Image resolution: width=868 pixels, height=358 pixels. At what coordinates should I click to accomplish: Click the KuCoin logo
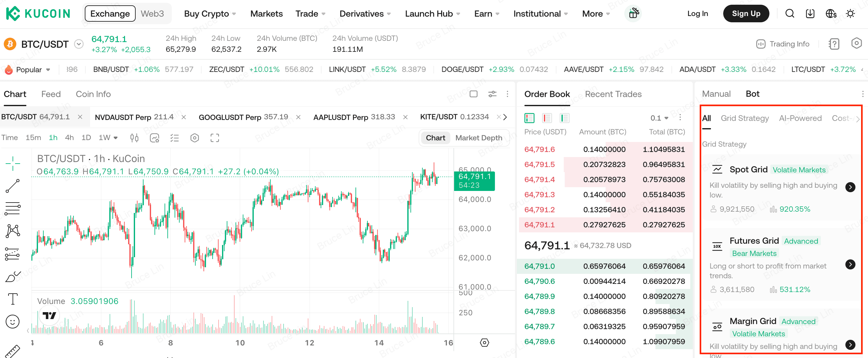point(38,14)
